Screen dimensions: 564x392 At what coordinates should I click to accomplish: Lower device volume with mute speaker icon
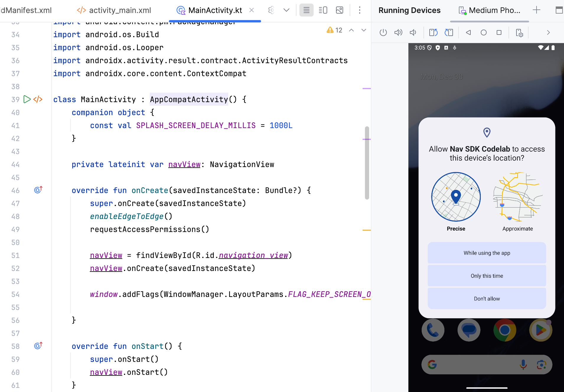tap(413, 32)
